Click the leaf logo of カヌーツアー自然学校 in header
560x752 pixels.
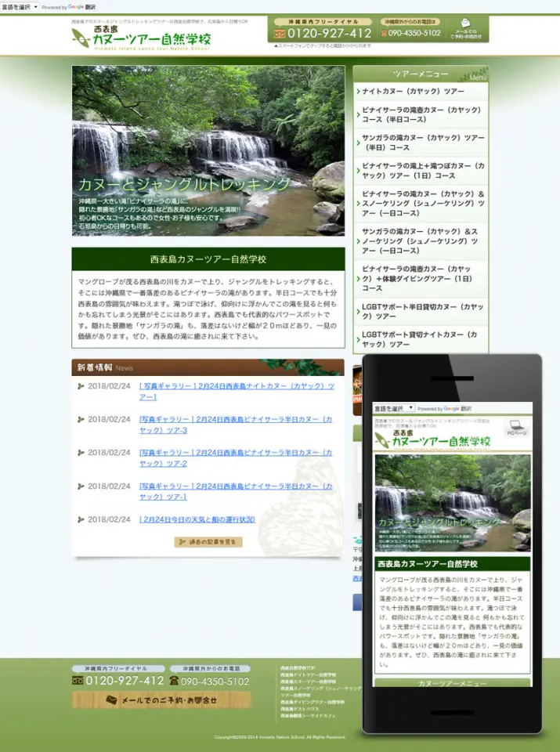pyautogui.click(x=81, y=38)
